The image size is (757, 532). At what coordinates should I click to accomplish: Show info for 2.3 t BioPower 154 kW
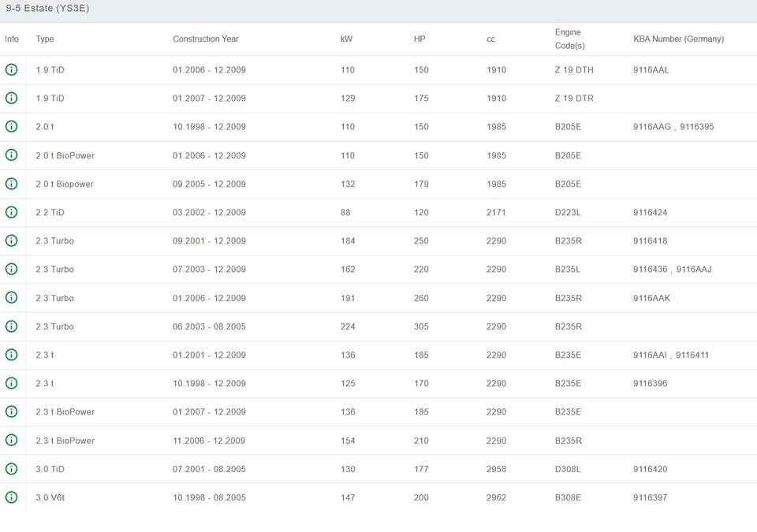11,441
